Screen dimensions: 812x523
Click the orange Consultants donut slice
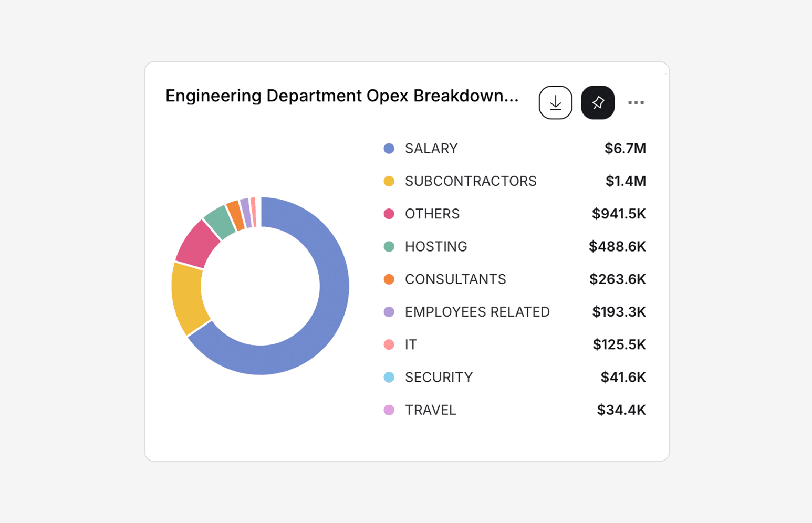pyautogui.click(x=236, y=215)
